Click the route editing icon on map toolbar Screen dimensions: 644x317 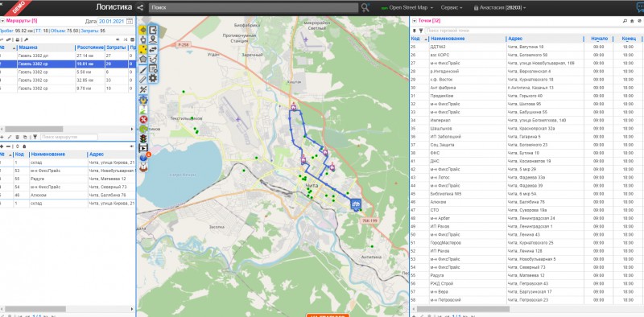pos(153,59)
